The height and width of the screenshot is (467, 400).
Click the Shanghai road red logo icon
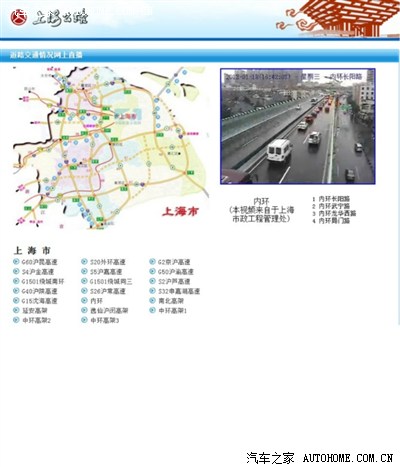pos(19,17)
